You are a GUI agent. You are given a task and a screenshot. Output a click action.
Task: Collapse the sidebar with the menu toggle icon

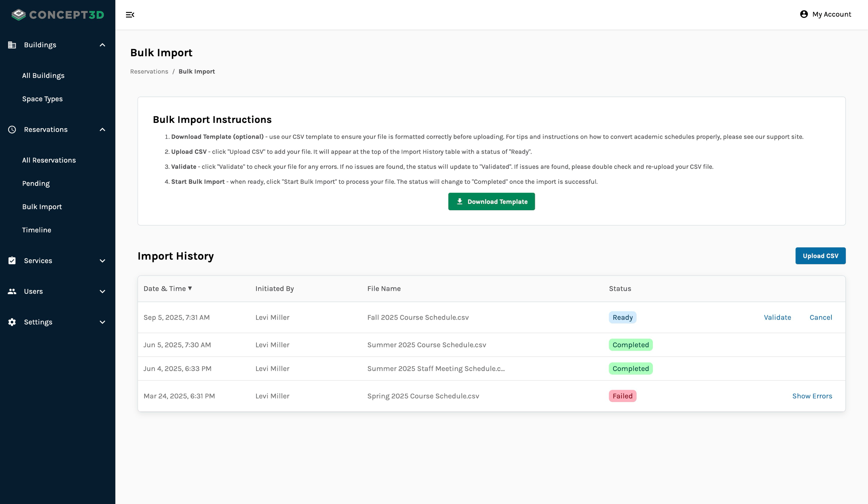130,14
